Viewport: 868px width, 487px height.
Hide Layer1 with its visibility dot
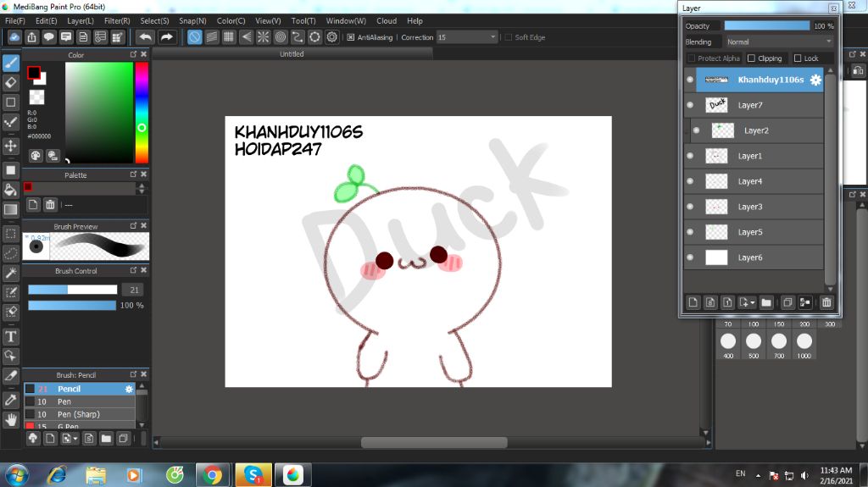[x=690, y=156]
